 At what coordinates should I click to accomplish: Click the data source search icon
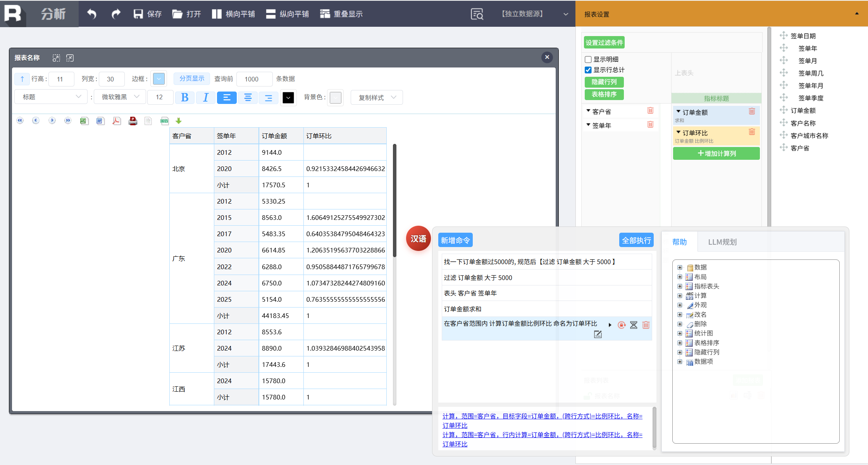click(477, 14)
